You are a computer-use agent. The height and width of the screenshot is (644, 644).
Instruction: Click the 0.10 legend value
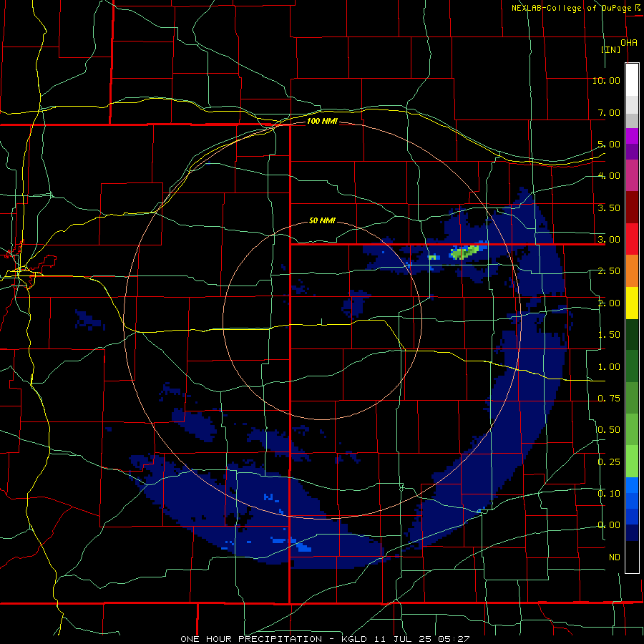pos(609,494)
